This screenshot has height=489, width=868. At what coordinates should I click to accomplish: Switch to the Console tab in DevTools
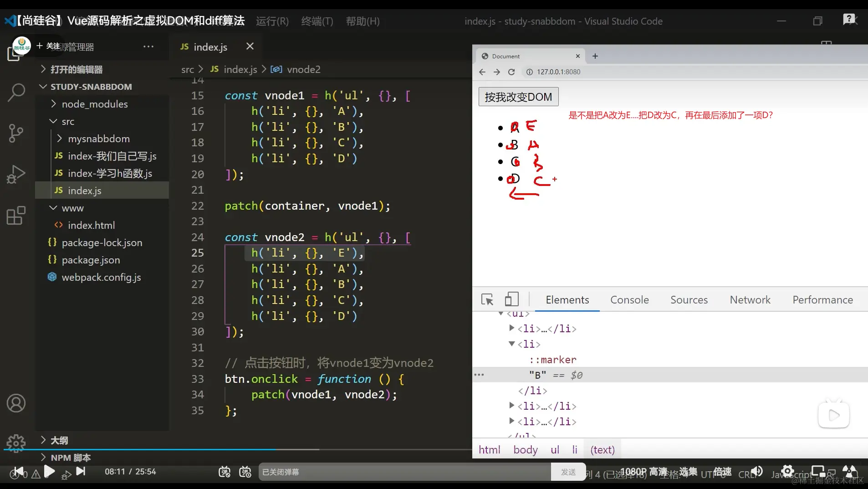pyautogui.click(x=629, y=300)
